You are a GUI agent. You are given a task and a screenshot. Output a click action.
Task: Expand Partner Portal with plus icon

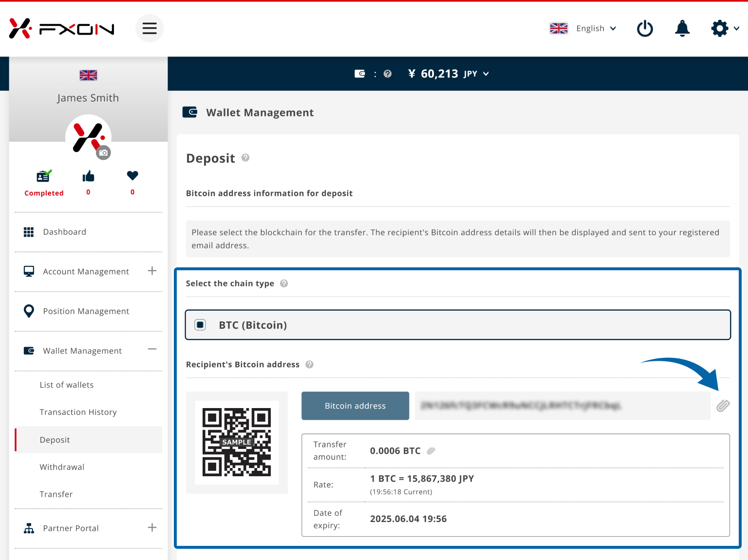[152, 527]
